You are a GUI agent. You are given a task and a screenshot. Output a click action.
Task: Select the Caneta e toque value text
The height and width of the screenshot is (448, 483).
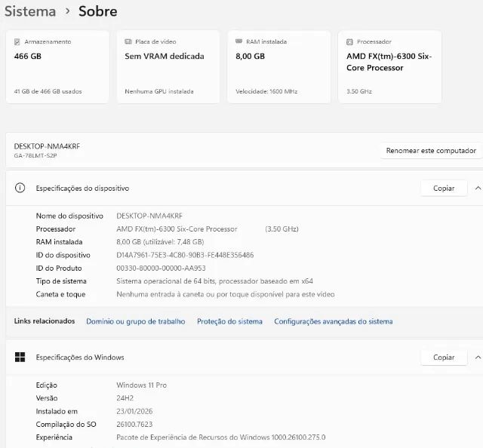pyautogui.click(x=226, y=294)
